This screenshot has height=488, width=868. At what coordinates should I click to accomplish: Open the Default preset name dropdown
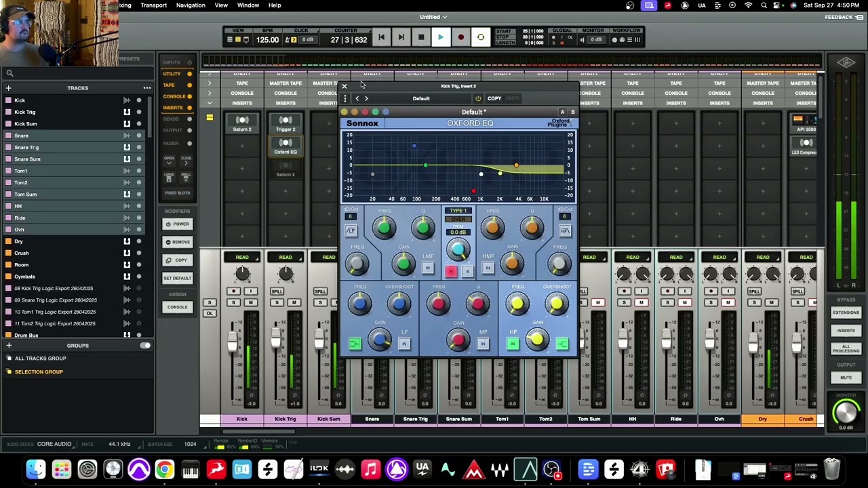tap(421, 98)
